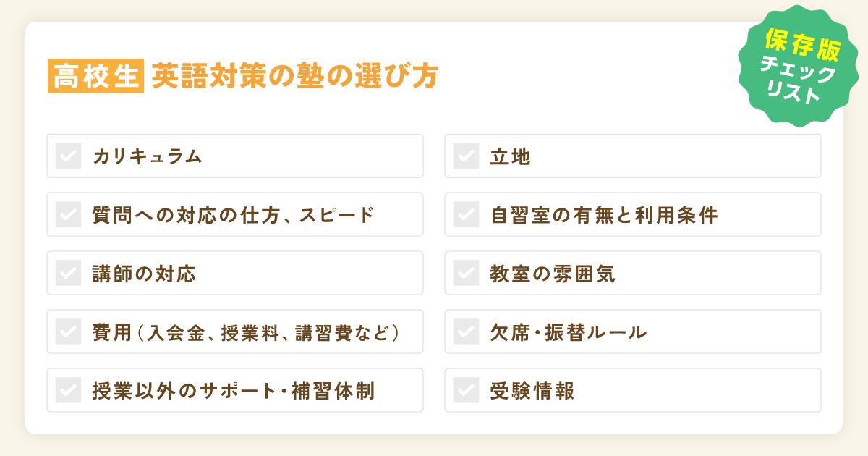Viewport: 868px width, 456px height.
Task: Click the orange 高校生 label
Action: (95, 76)
